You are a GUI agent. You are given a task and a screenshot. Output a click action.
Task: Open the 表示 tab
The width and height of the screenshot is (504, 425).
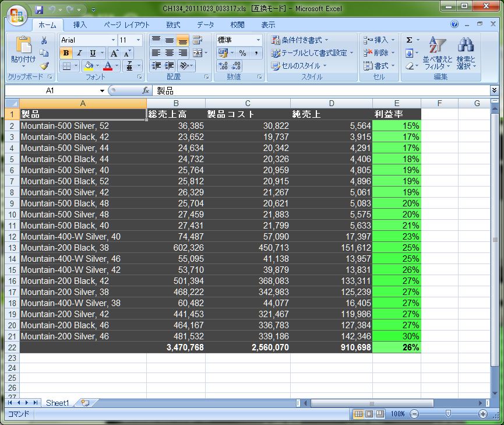point(268,24)
